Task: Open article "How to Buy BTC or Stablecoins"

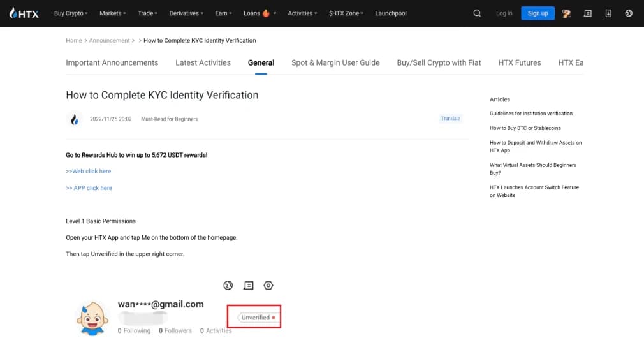Action: [x=525, y=128]
